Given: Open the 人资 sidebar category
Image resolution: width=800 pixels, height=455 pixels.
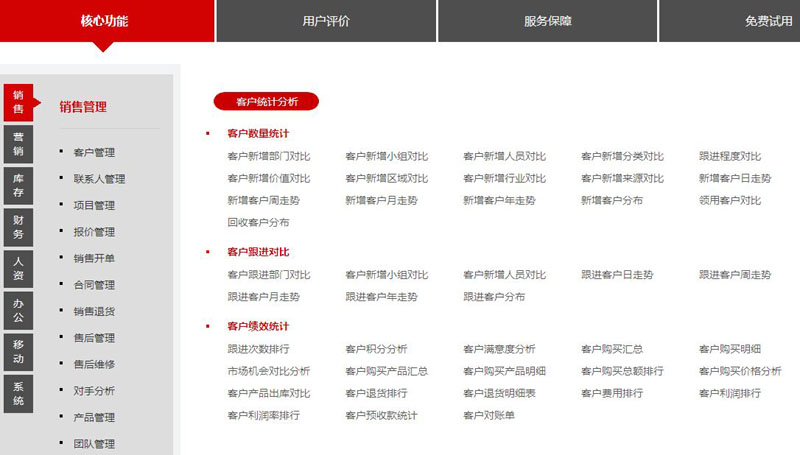Looking at the screenshot, I should tap(18, 268).
